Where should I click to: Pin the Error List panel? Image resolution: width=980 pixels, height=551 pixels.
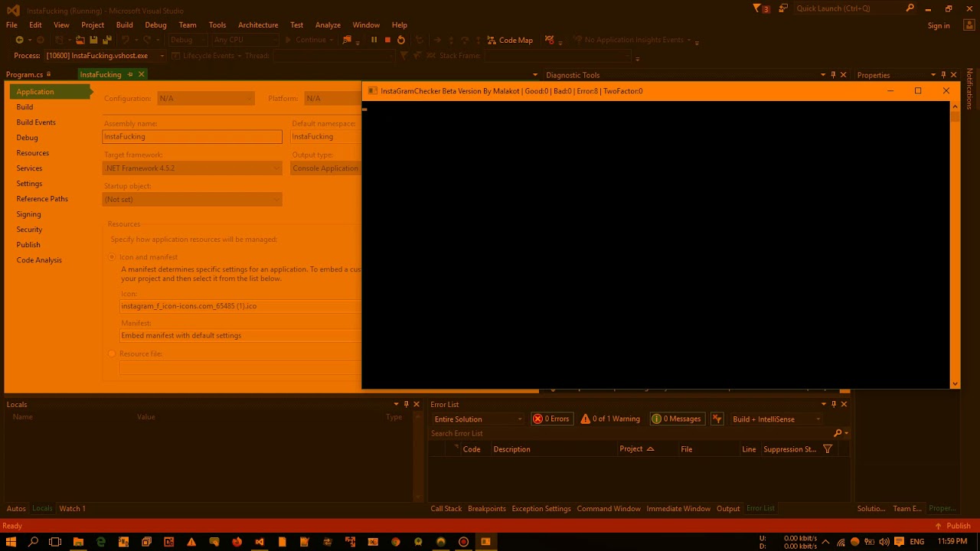click(x=834, y=404)
